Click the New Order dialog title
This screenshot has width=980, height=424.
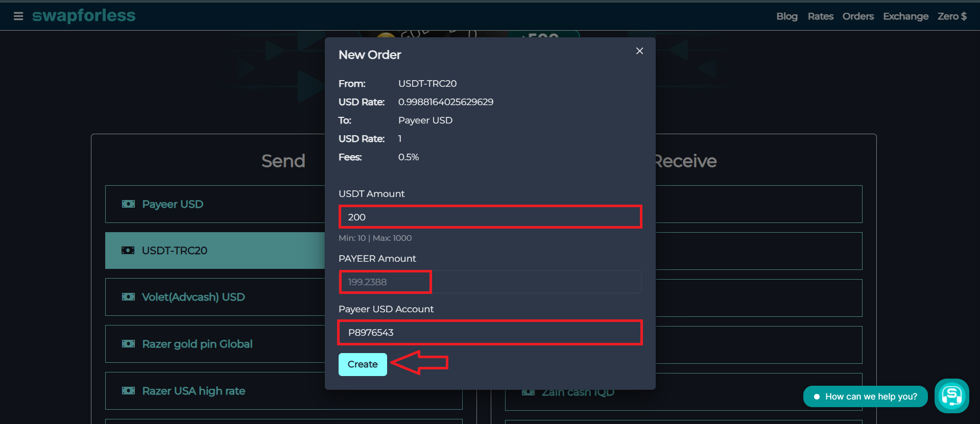(x=370, y=55)
